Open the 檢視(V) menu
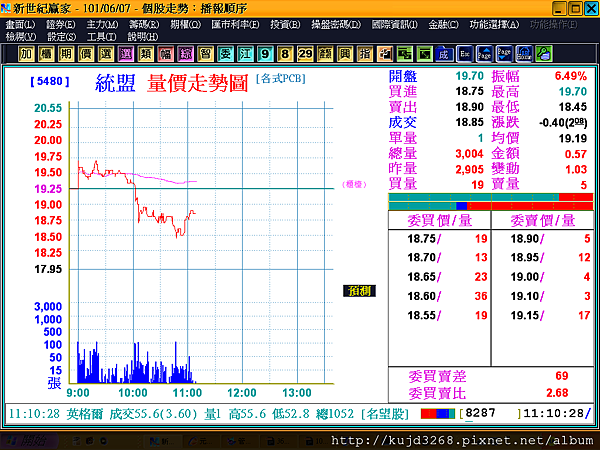 [21, 37]
